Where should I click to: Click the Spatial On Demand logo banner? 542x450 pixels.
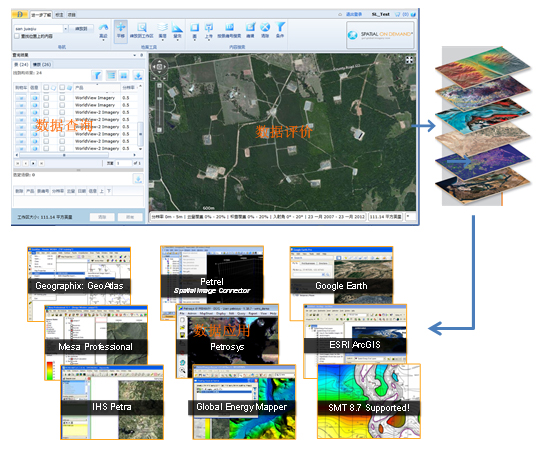380,35
